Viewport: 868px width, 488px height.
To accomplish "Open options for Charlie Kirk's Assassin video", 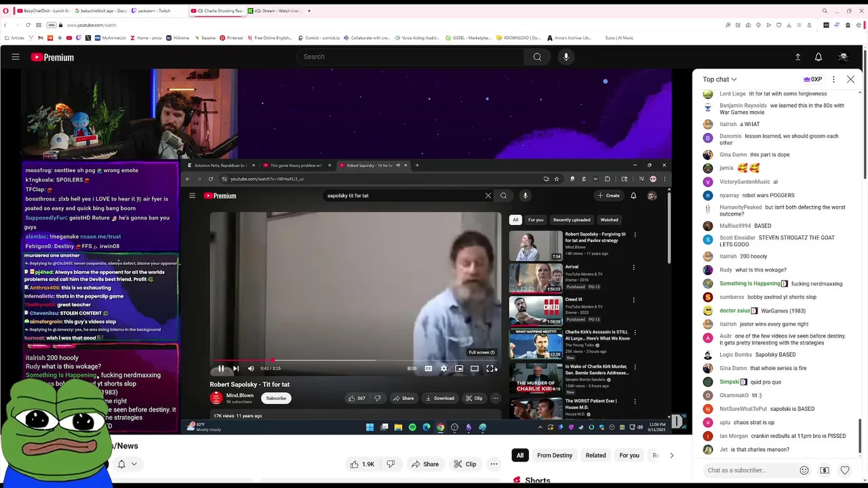I will [x=635, y=332].
